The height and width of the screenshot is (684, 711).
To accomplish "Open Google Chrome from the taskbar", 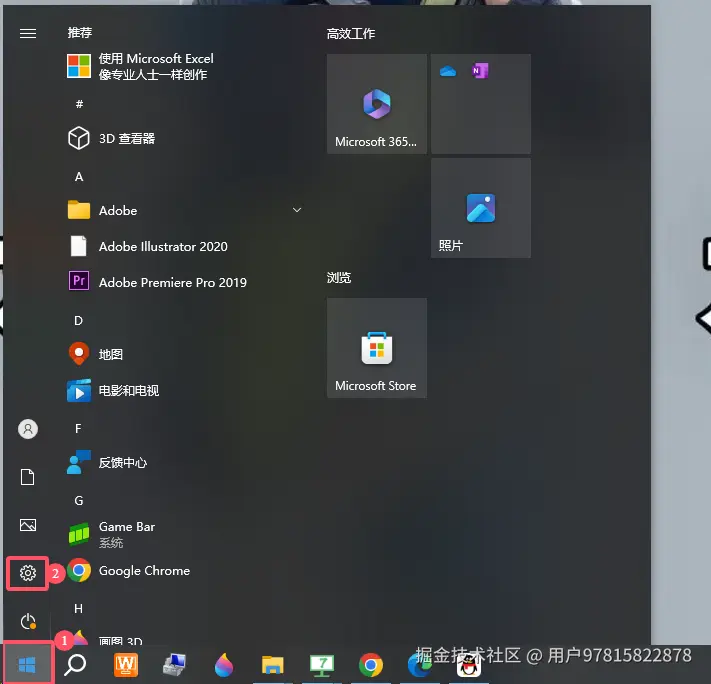I will pos(370,665).
